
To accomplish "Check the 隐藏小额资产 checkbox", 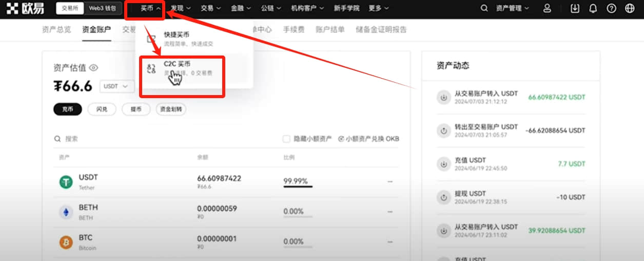I will pos(286,139).
